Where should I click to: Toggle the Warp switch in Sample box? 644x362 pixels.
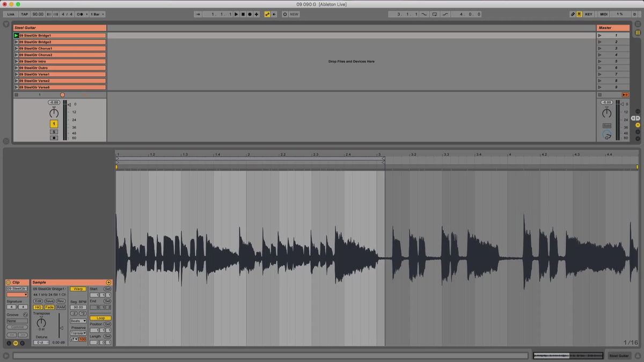pyautogui.click(x=78, y=289)
